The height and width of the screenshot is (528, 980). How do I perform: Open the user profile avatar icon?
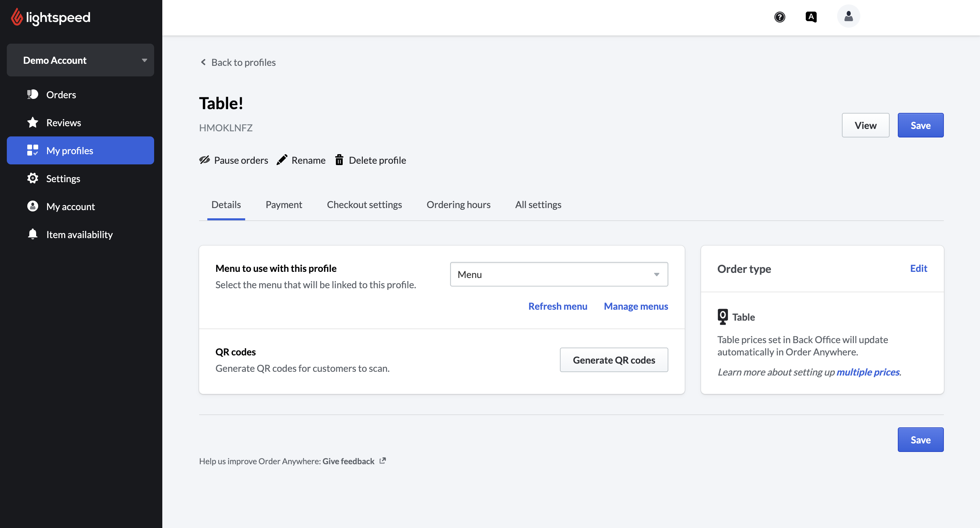coord(848,16)
